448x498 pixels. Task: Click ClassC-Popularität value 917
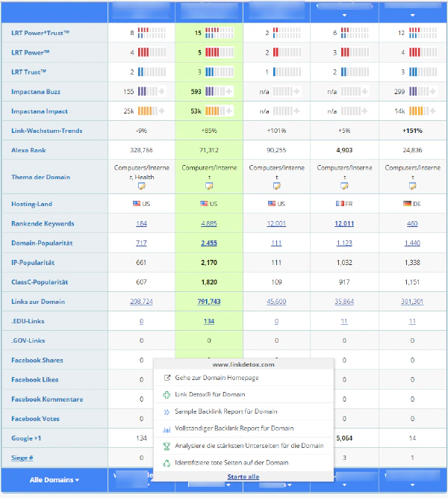pyautogui.click(x=344, y=281)
